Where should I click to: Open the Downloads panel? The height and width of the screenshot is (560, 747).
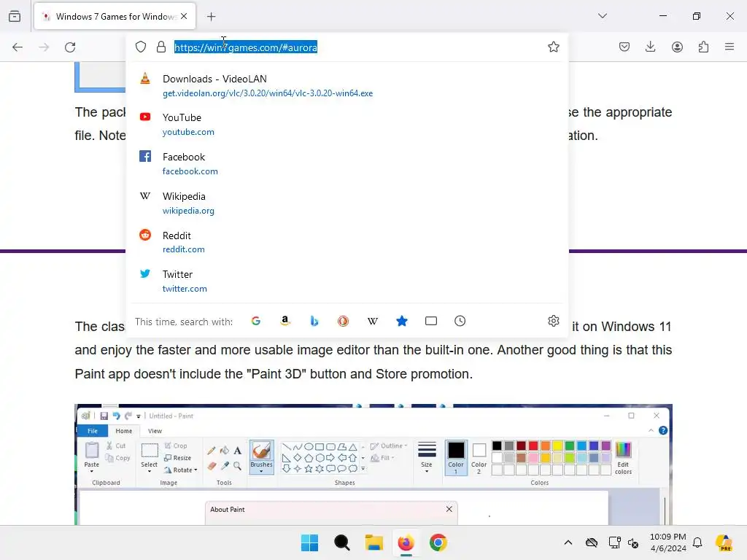(650, 47)
